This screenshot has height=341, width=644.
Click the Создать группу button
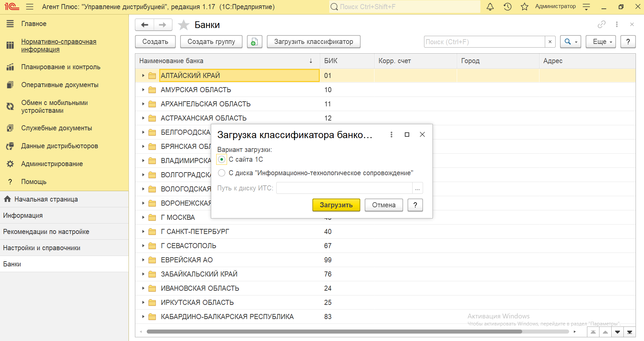pyautogui.click(x=211, y=42)
